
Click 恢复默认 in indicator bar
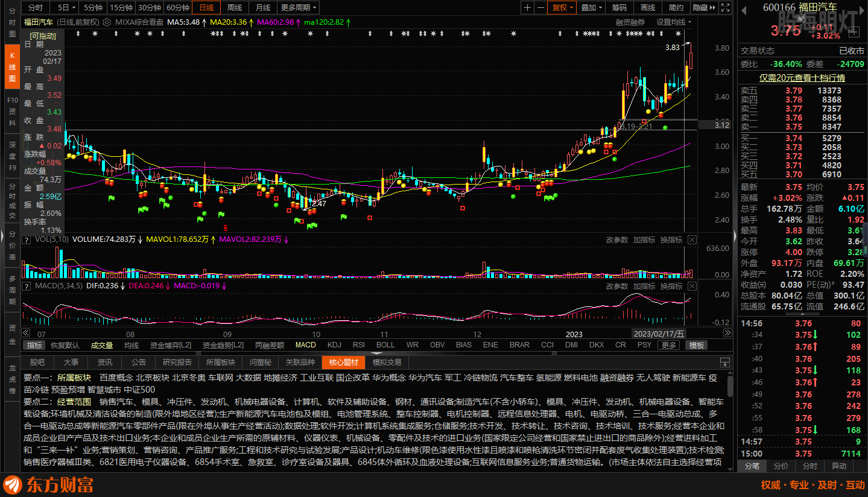(65, 346)
